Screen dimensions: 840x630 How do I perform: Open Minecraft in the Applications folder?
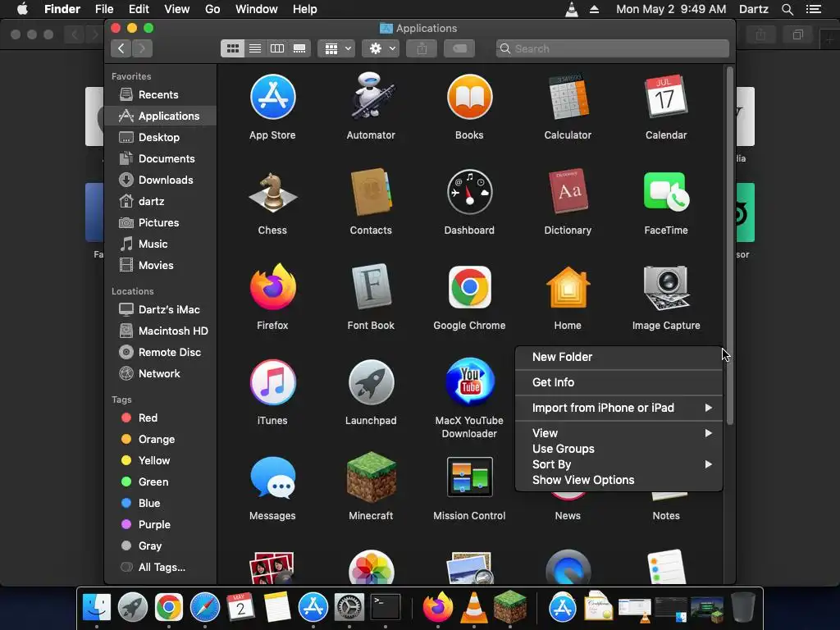tap(371, 477)
